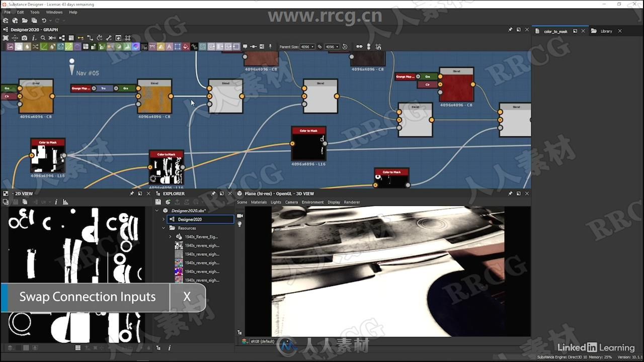The height and width of the screenshot is (362, 644).
Task: Open the Materials menu in 3D View
Action: (x=259, y=202)
